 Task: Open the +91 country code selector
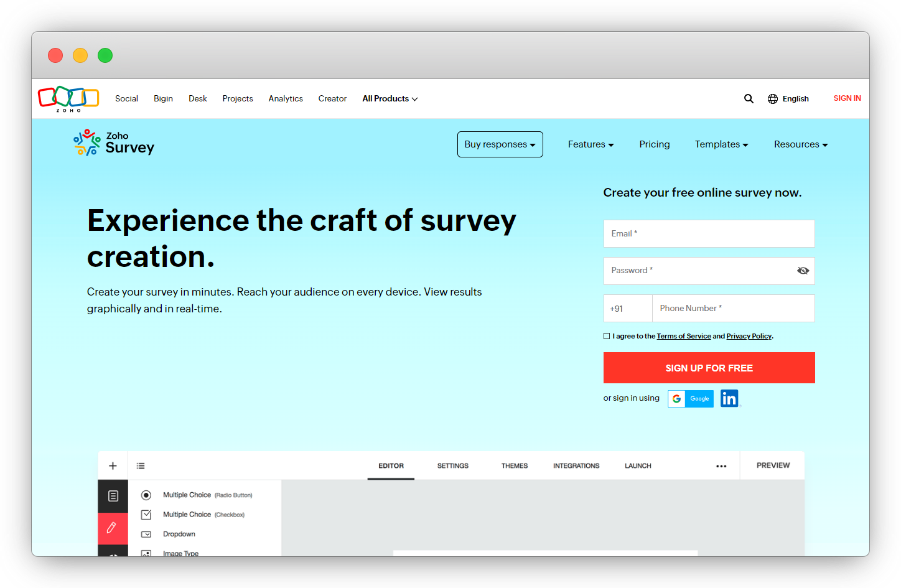click(628, 309)
